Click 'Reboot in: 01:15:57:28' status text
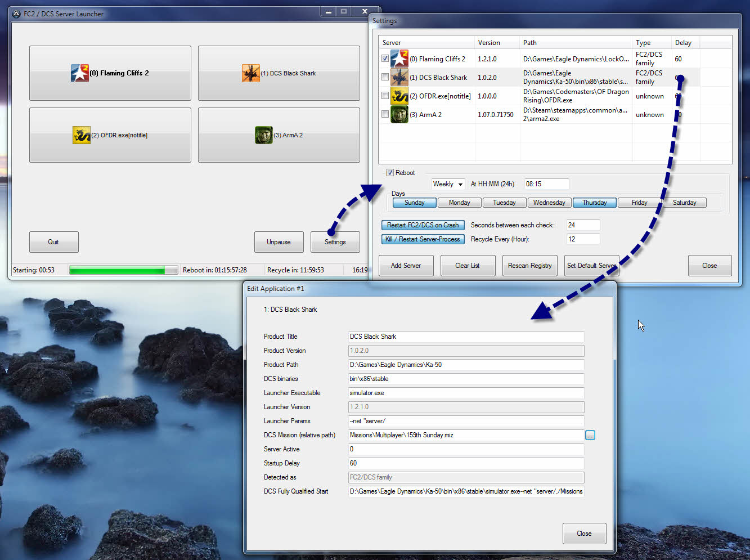This screenshot has height=560, width=750. 214,270
